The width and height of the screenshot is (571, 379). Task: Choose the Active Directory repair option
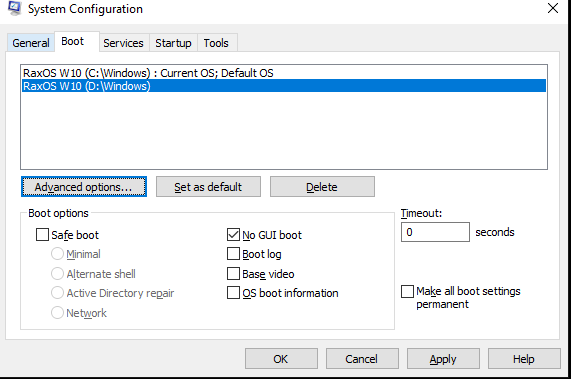[x=57, y=293]
